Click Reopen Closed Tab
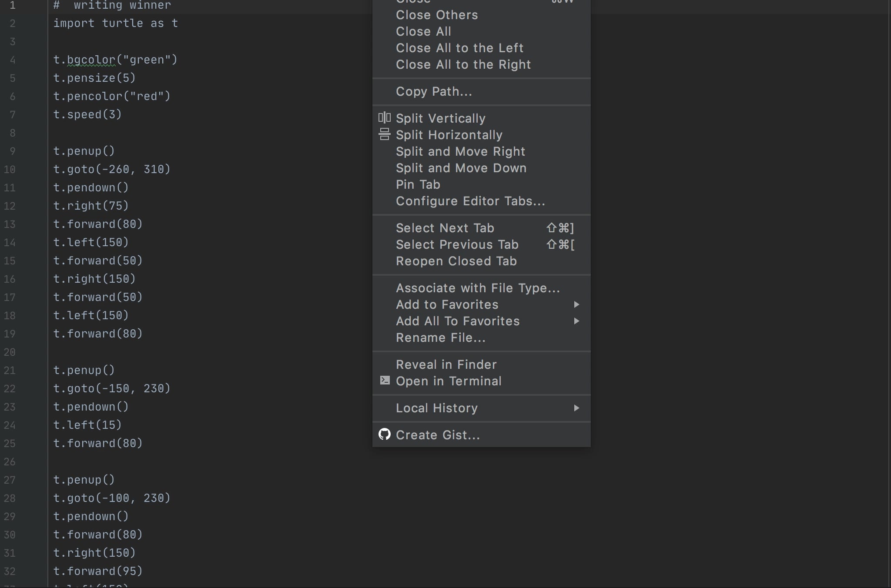Image resolution: width=891 pixels, height=588 pixels. click(x=482, y=261)
